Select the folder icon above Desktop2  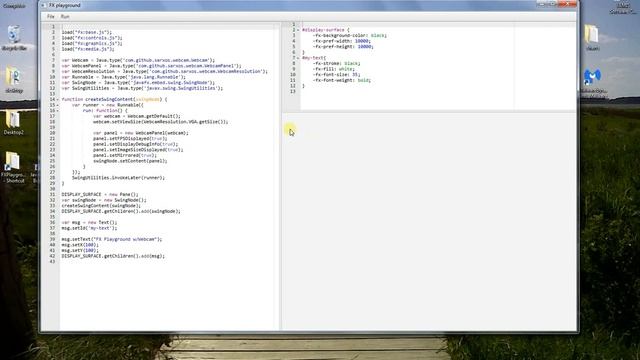pos(14,79)
